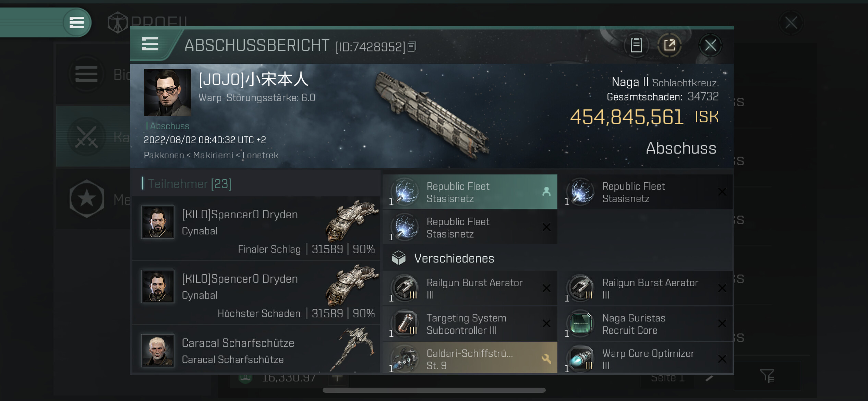Screen dimensions: 868x401
Task: Click the Teilnehmer [23] header
Action: [x=190, y=184]
